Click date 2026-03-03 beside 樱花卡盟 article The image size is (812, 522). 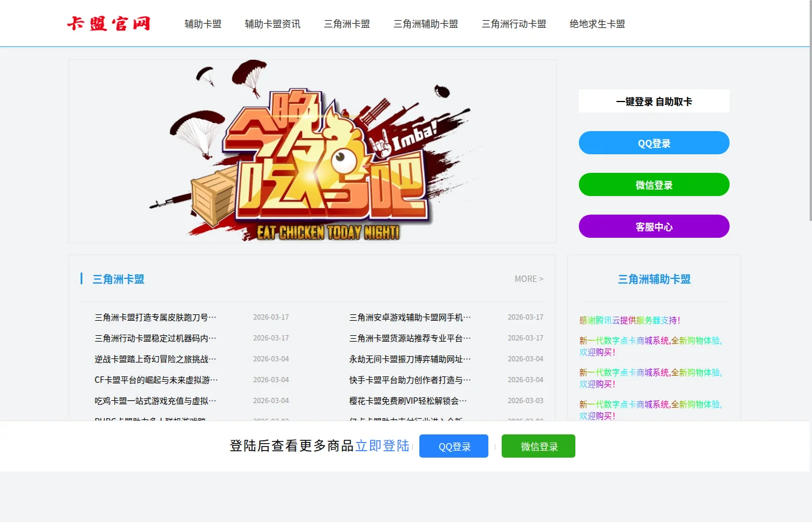[x=525, y=401]
